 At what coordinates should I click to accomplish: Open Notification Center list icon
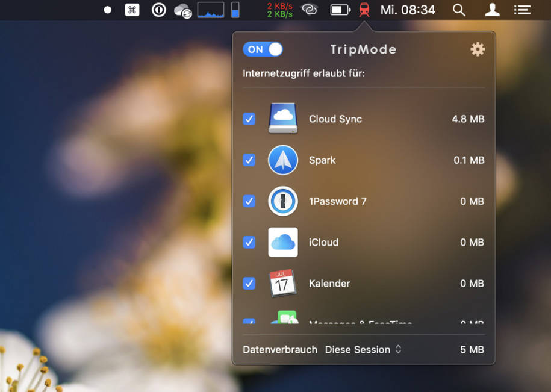click(522, 10)
